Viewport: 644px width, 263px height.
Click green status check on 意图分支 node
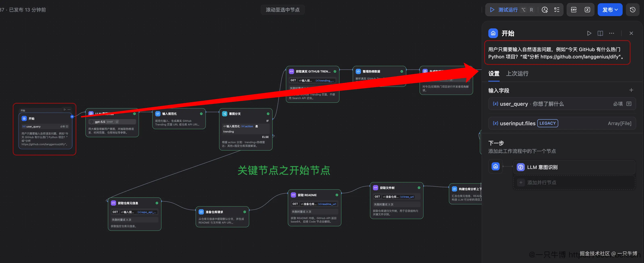click(268, 114)
